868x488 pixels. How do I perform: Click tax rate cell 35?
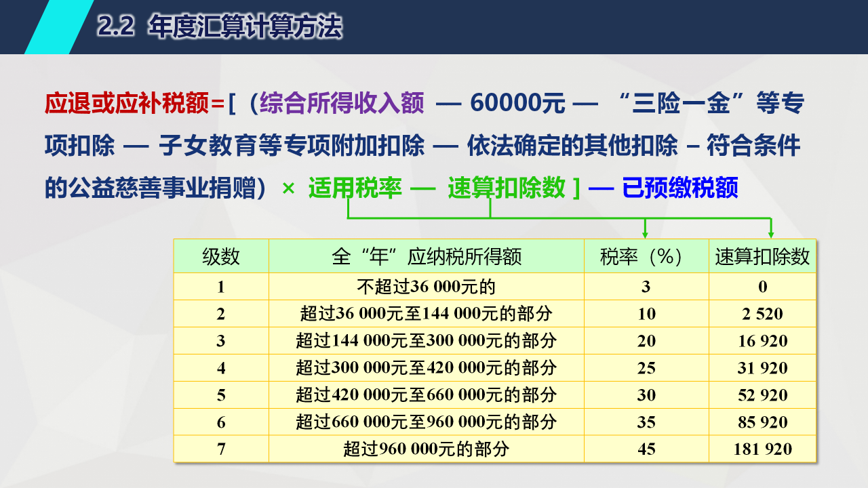(647, 422)
